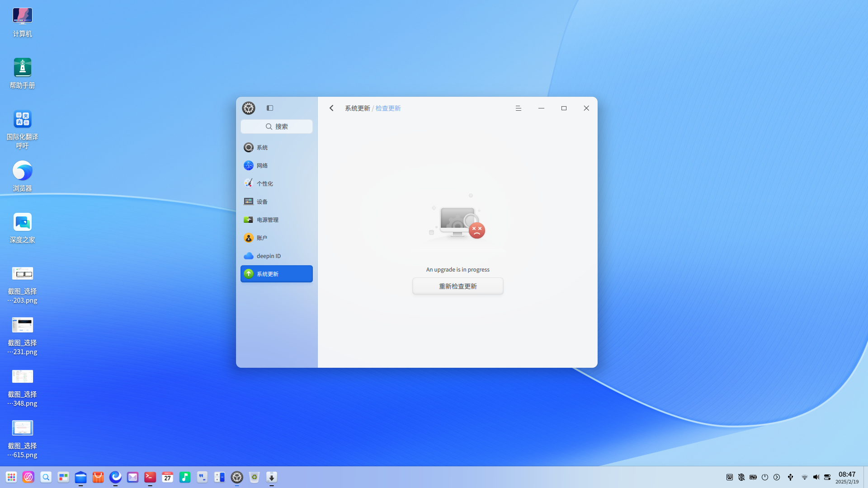Open the App Store bag icon
Viewport: 868px width, 488px height.
click(x=98, y=477)
